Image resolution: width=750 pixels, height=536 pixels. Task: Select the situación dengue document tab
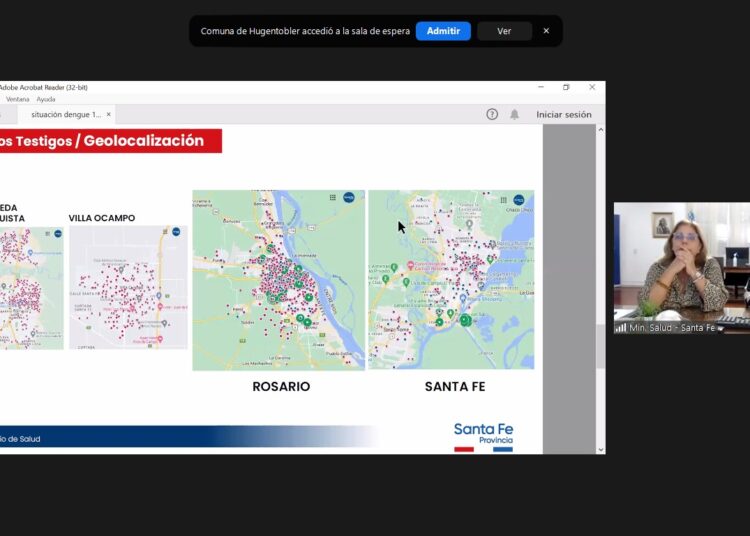coord(65,114)
